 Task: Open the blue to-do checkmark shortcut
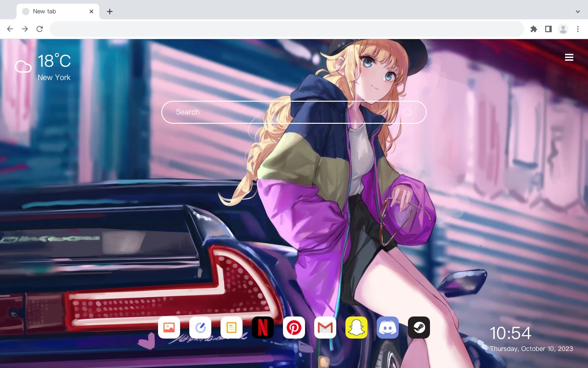(x=200, y=328)
